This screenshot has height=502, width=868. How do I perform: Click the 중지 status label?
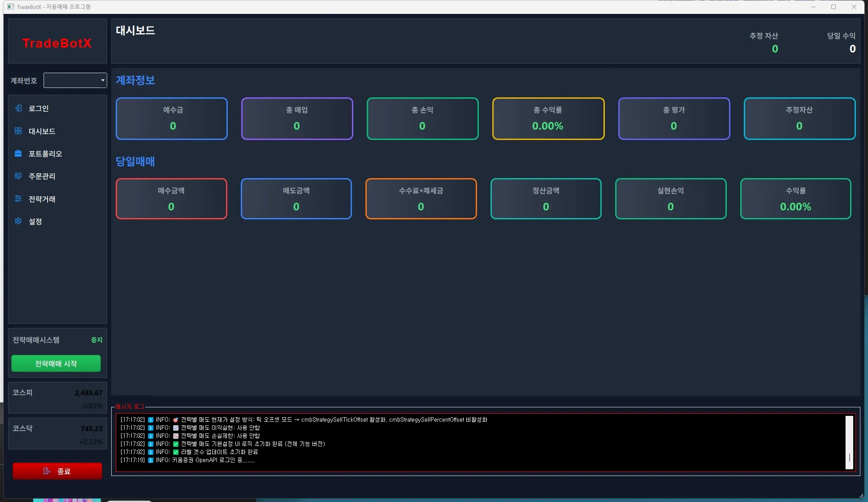[x=96, y=340]
